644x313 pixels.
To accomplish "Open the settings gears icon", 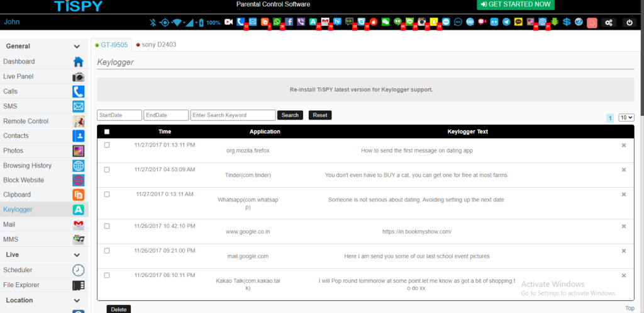I will click(609, 23).
